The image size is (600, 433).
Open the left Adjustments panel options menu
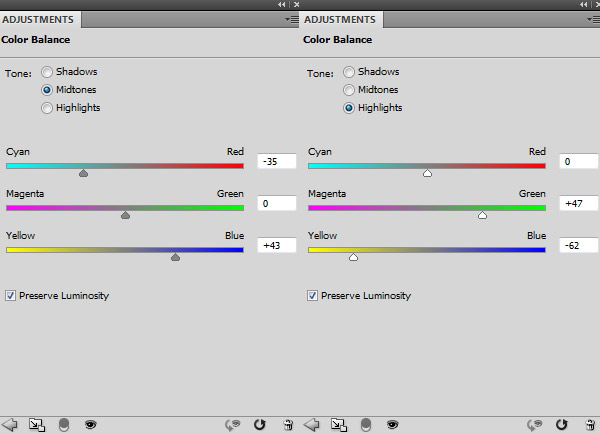click(x=290, y=19)
